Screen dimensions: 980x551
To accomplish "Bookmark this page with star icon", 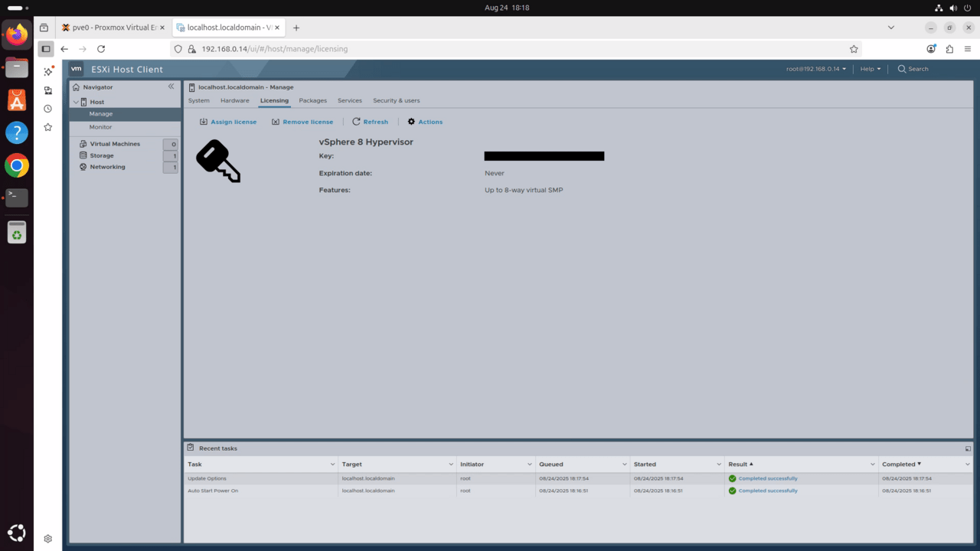I will pyautogui.click(x=854, y=48).
